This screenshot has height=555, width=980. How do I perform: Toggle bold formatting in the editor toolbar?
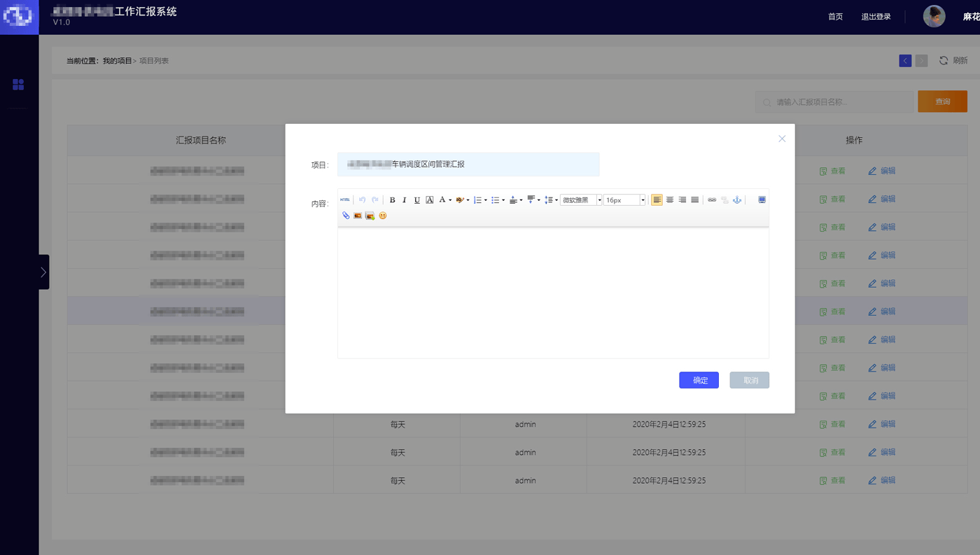(x=392, y=200)
